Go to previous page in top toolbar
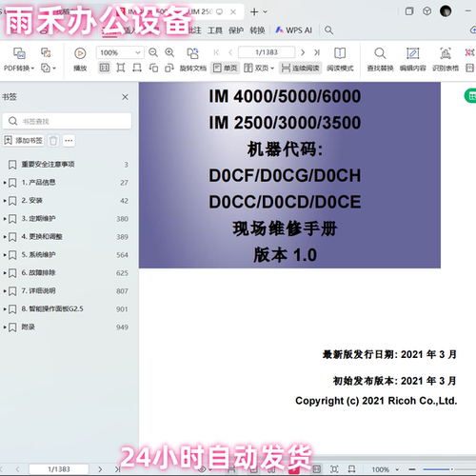This screenshot has height=476, width=476. [230, 52]
